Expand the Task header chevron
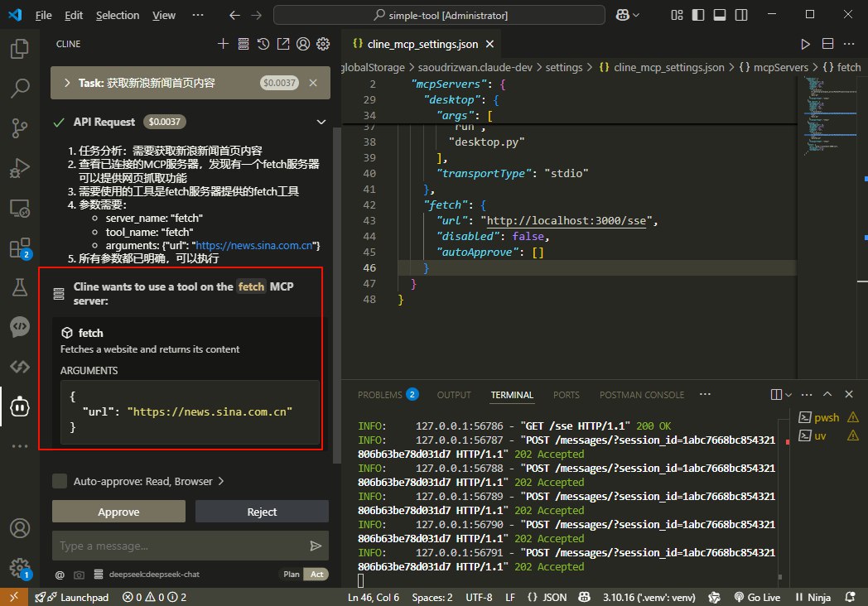This screenshot has height=606, width=868. (66, 83)
